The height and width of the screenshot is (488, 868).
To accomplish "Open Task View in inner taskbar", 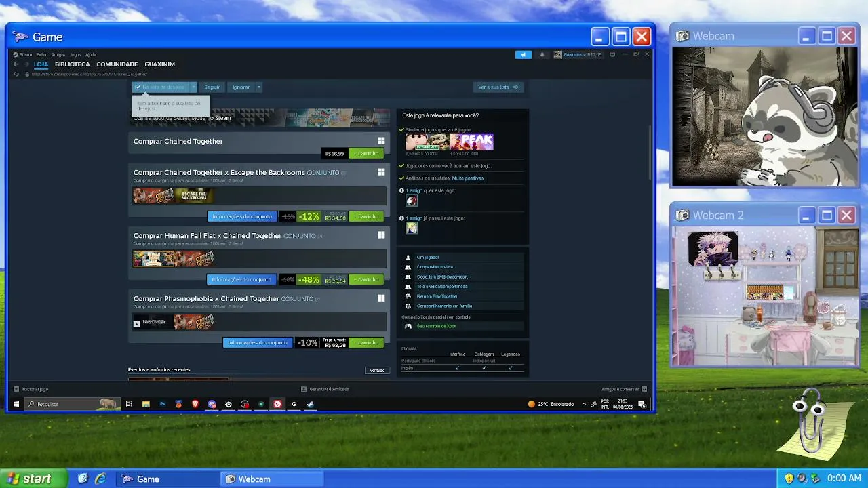I will point(129,404).
